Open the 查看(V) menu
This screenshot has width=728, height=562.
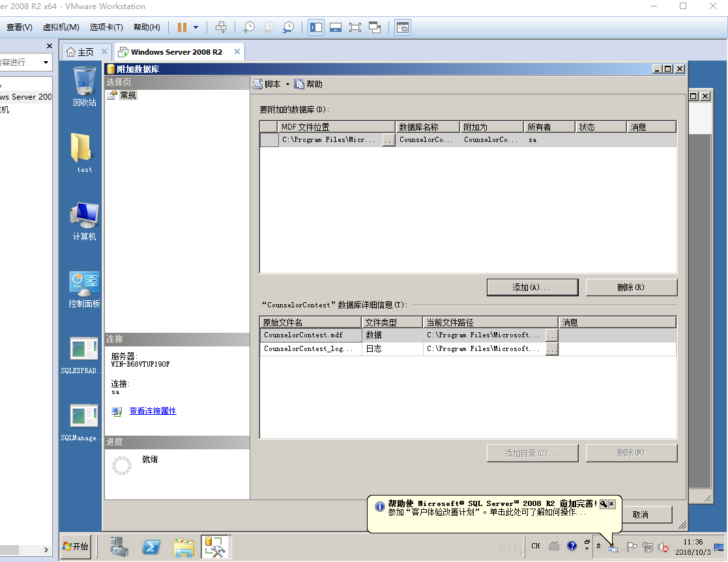[19, 27]
